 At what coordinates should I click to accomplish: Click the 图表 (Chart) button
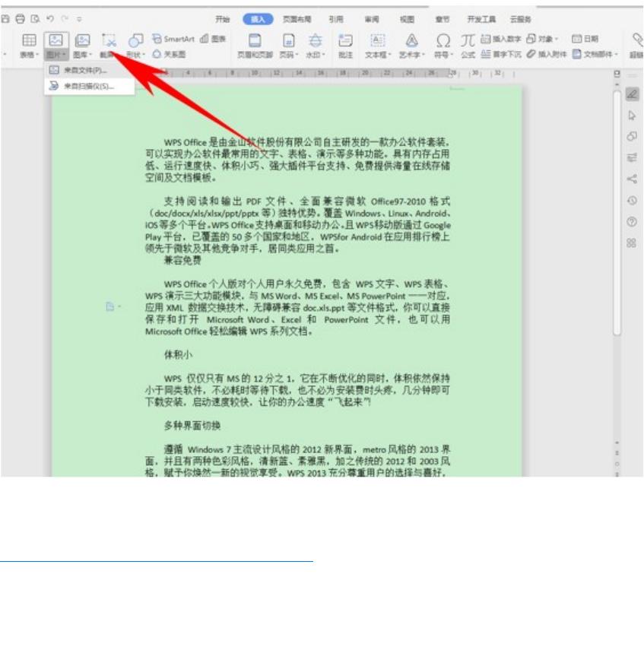[213, 39]
